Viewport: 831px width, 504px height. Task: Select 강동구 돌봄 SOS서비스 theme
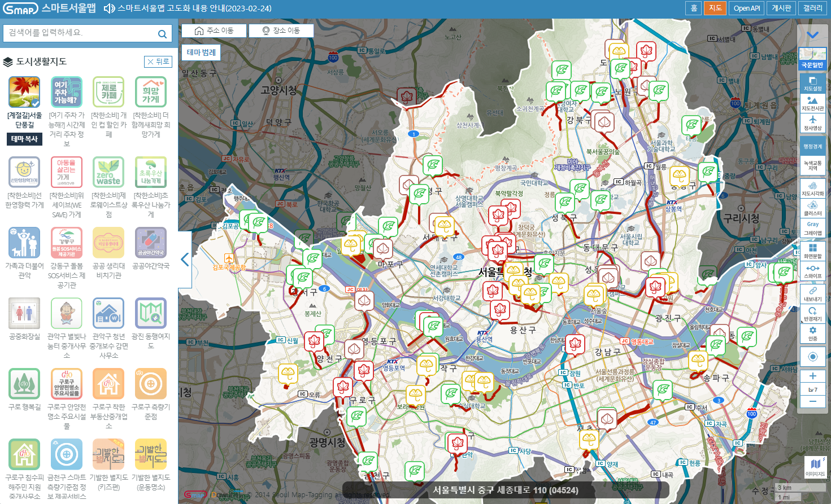tap(67, 243)
